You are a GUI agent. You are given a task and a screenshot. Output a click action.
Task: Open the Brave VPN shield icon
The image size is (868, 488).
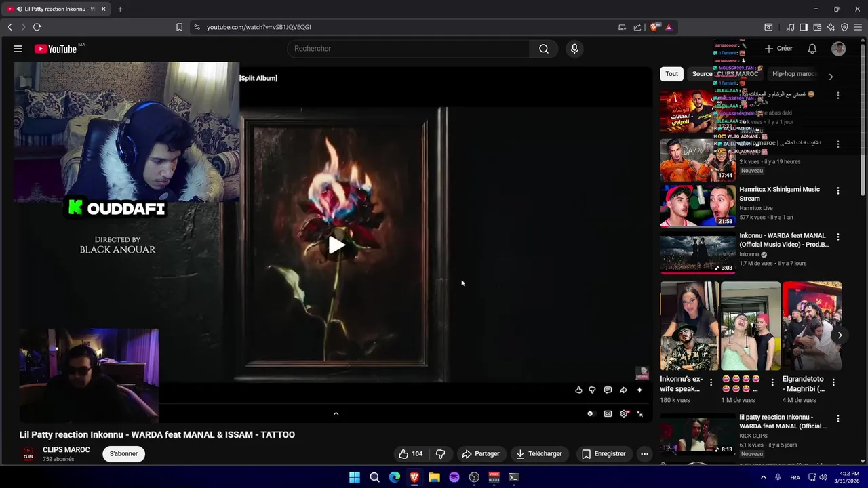[844, 27]
